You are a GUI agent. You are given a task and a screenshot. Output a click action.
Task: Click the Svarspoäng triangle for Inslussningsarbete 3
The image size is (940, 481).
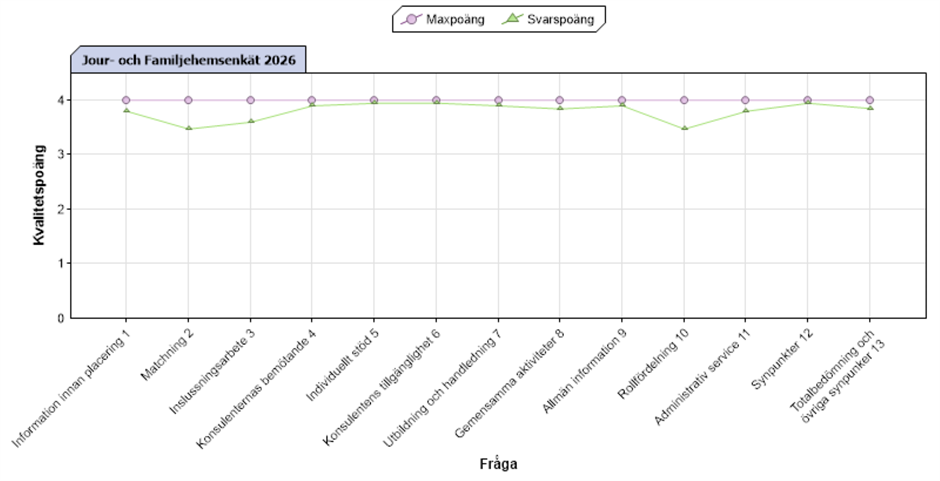tap(251, 121)
